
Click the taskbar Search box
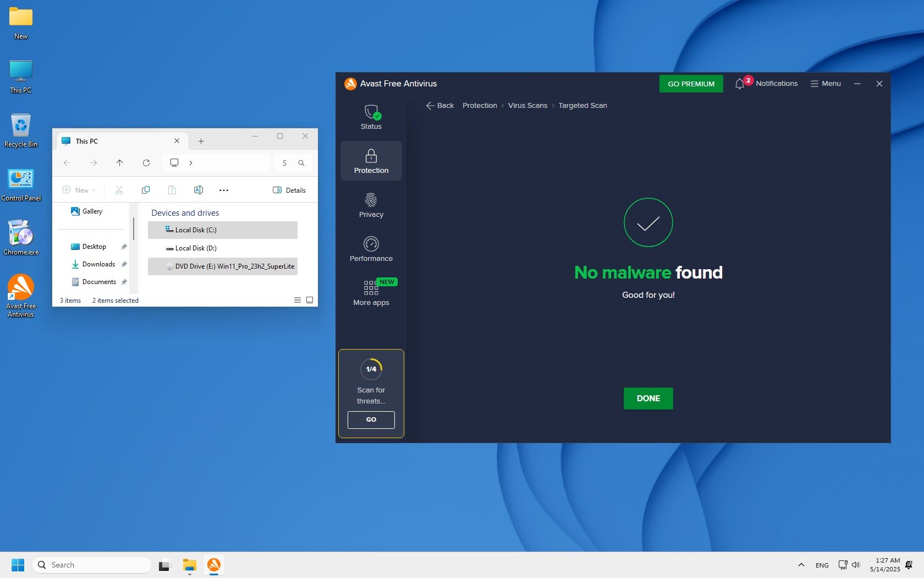[x=92, y=565]
